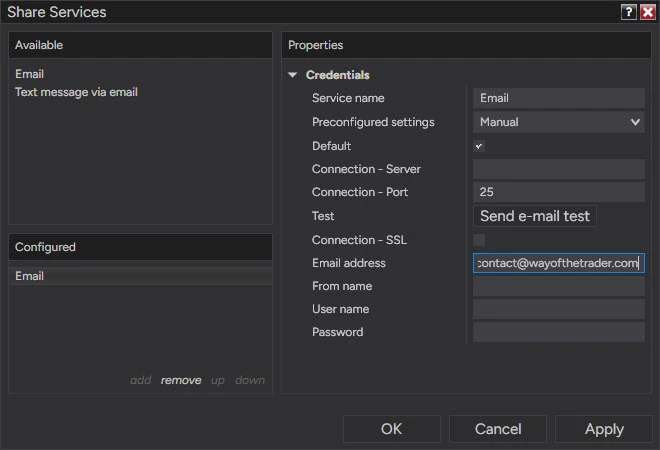
Task: Select Email in the Available list
Action: tap(29, 74)
